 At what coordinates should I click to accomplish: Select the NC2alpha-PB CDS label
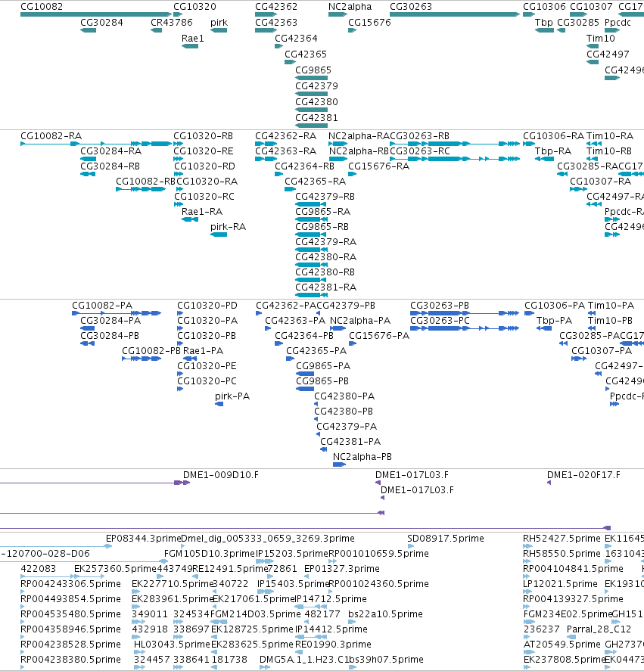362,457
